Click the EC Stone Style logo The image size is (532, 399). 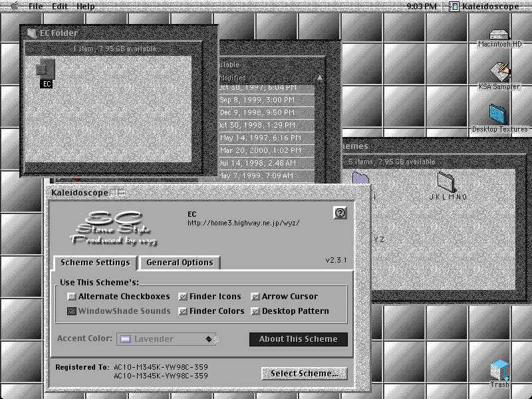pyautogui.click(x=114, y=228)
